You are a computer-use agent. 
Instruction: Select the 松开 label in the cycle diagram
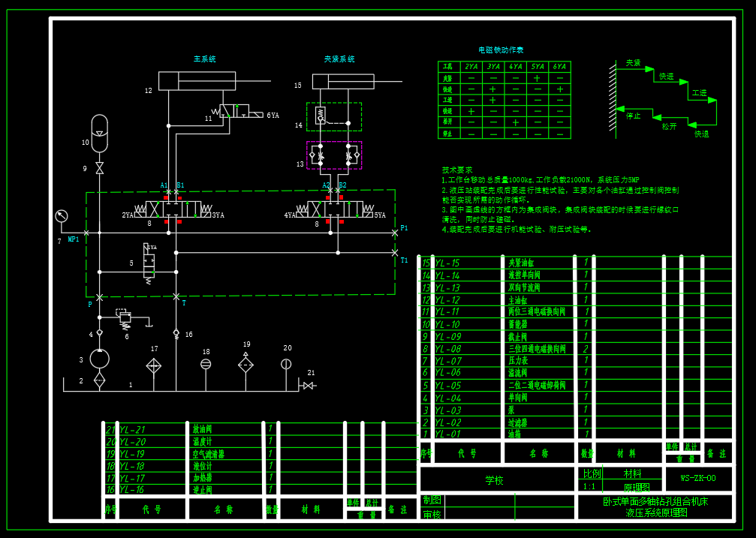click(x=669, y=126)
